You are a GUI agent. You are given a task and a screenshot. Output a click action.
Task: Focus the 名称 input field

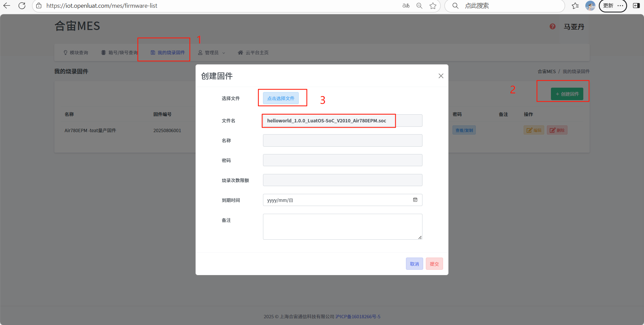343,141
